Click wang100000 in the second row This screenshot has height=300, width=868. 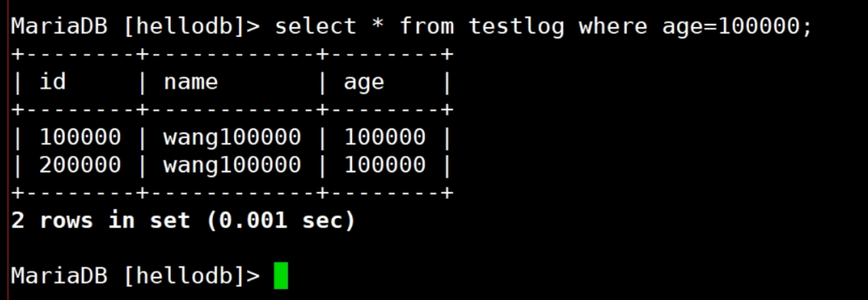point(232,165)
